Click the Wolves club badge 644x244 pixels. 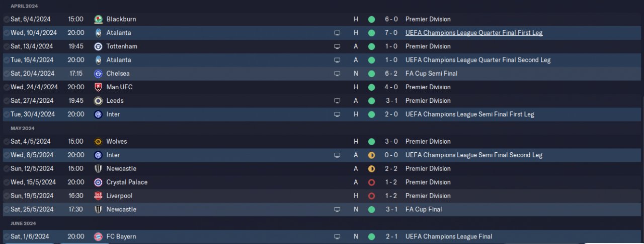pos(98,142)
